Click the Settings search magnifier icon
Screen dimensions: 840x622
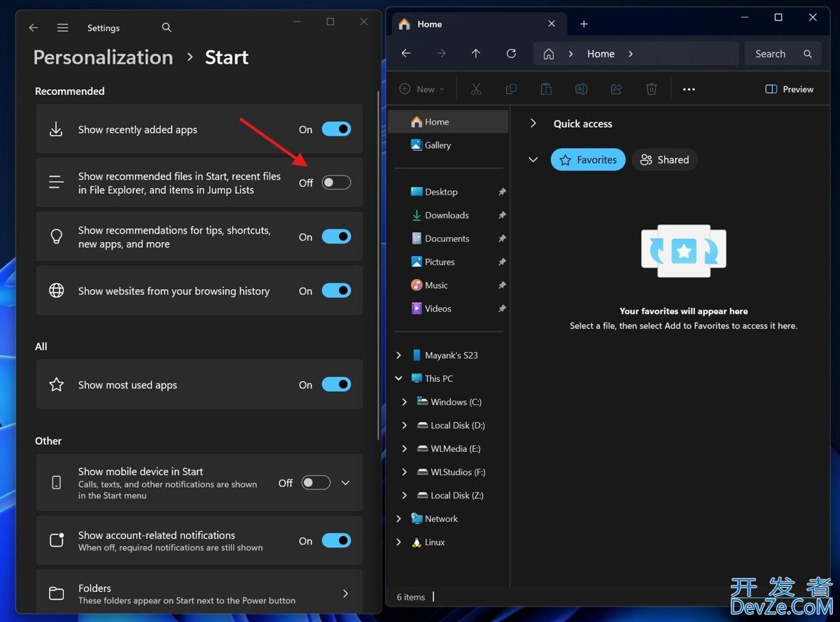[167, 28]
